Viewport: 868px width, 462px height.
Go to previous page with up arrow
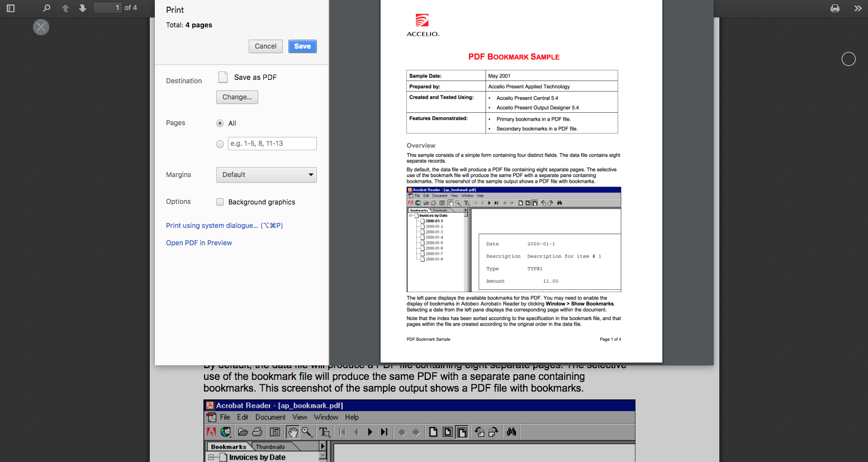click(x=65, y=8)
